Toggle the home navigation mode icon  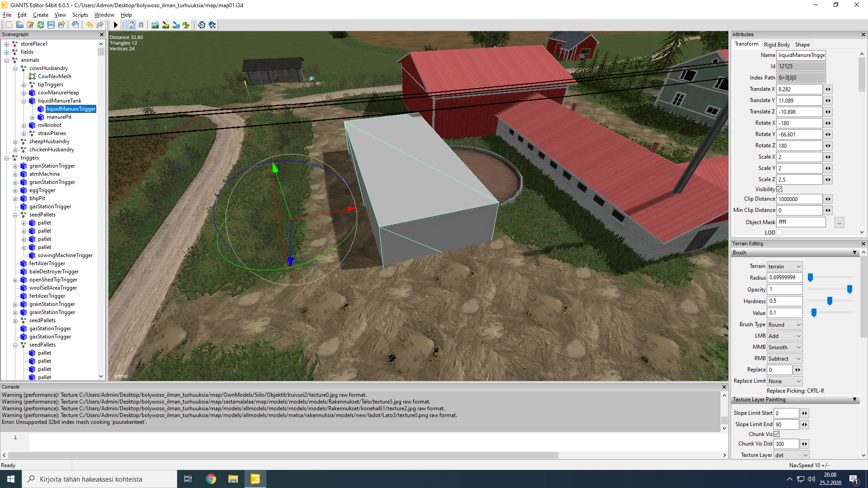tap(131, 25)
